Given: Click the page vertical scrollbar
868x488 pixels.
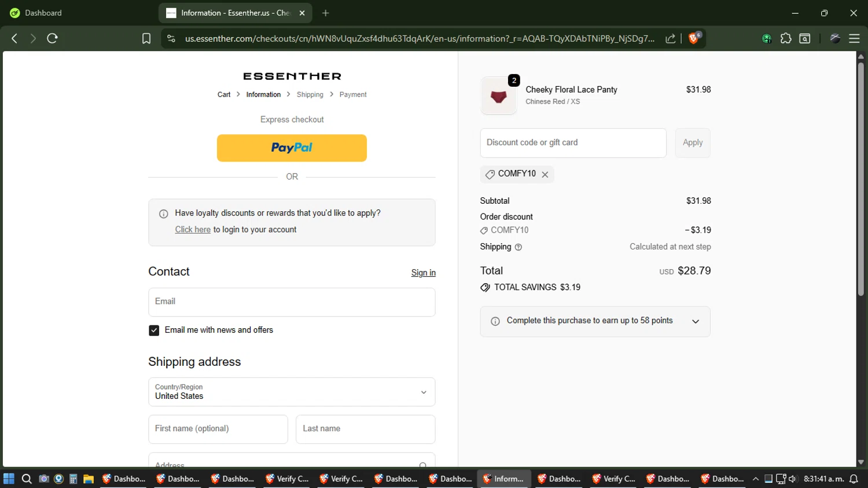Looking at the screenshot, I should tap(861, 179).
